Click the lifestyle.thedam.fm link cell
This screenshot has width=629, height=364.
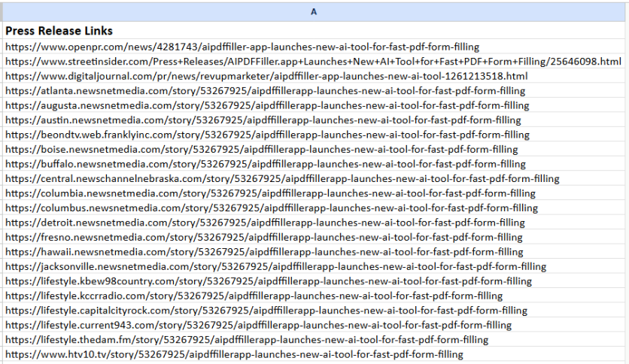pyautogui.click(x=314, y=339)
